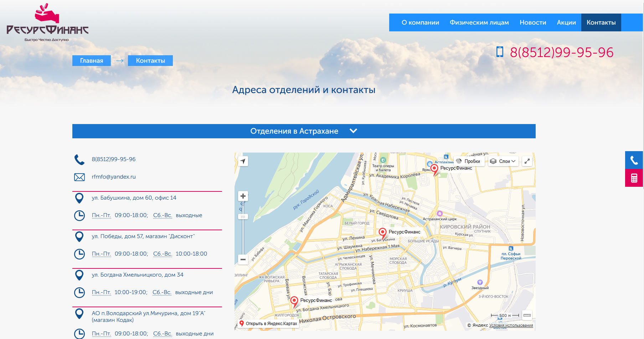644x339 pixels.
Task: Click the РесурсФинанс logo
Action: coord(47,22)
